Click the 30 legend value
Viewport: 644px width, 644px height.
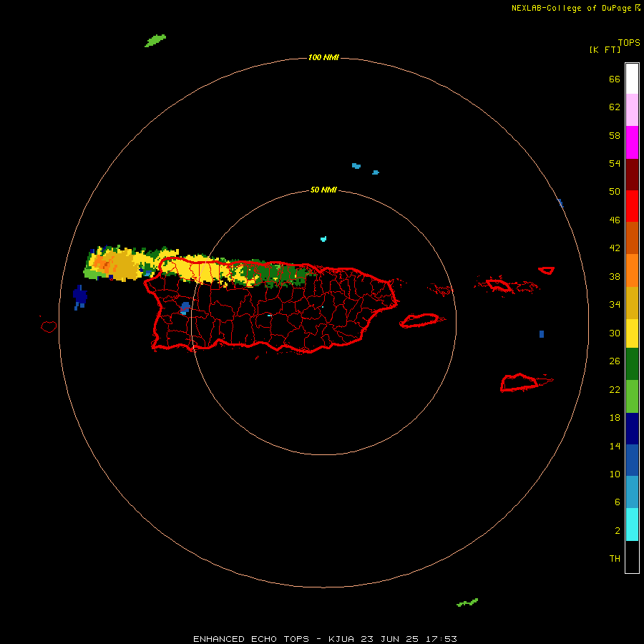click(615, 333)
